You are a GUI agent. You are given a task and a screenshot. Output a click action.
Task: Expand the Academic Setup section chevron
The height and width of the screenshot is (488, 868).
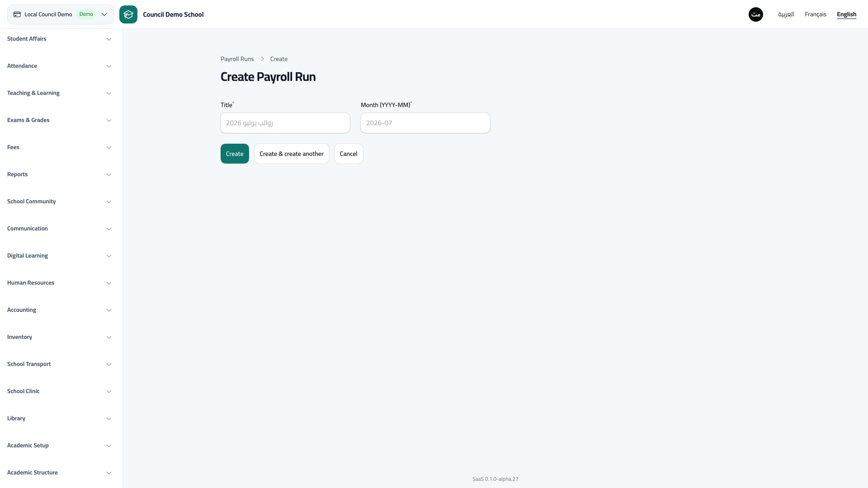(109, 446)
